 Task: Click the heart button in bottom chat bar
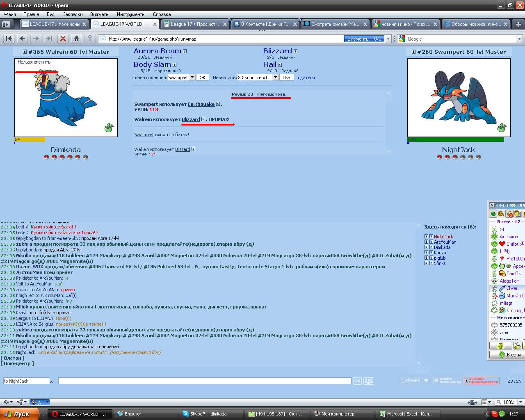click(x=426, y=381)
